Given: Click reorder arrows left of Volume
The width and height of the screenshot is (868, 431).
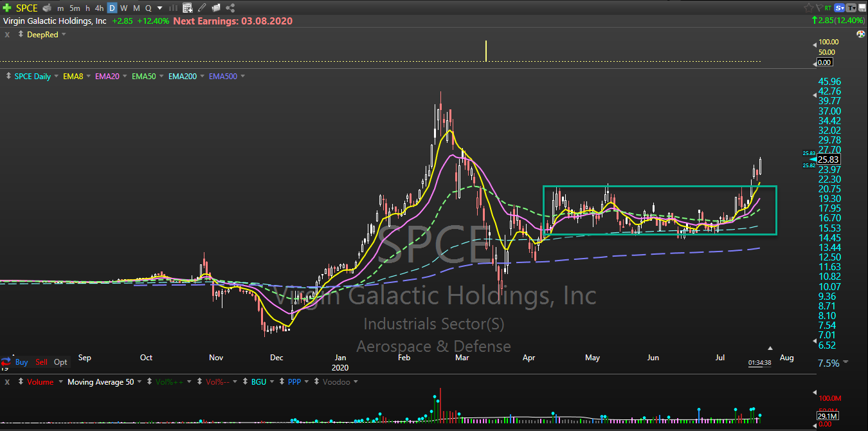Looking at the screenshot, I should [21, 381].
